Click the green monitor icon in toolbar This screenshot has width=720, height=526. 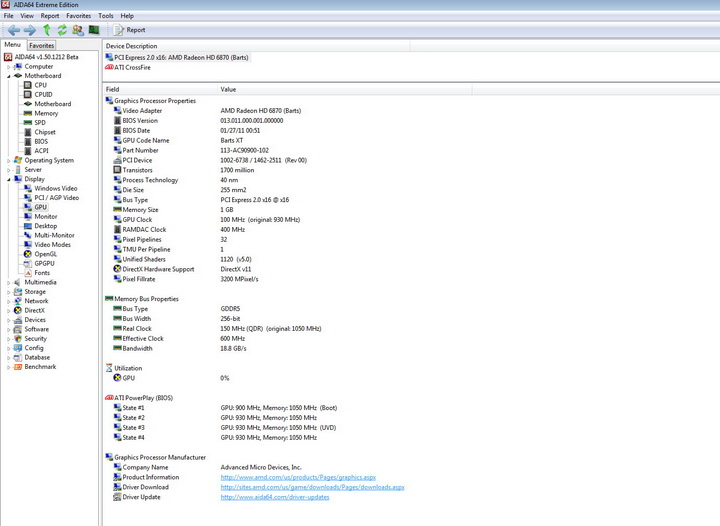tap(94, 30)
